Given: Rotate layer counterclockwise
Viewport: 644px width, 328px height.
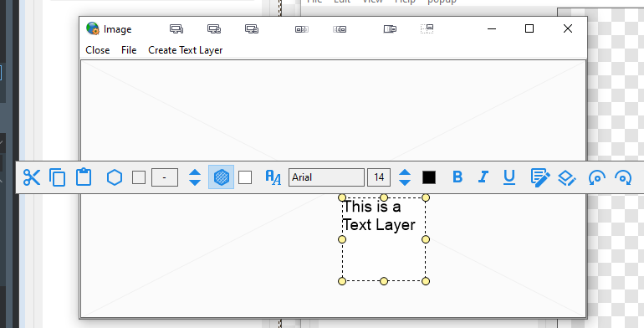Looking at the screenshot, I should click(597, 177).
